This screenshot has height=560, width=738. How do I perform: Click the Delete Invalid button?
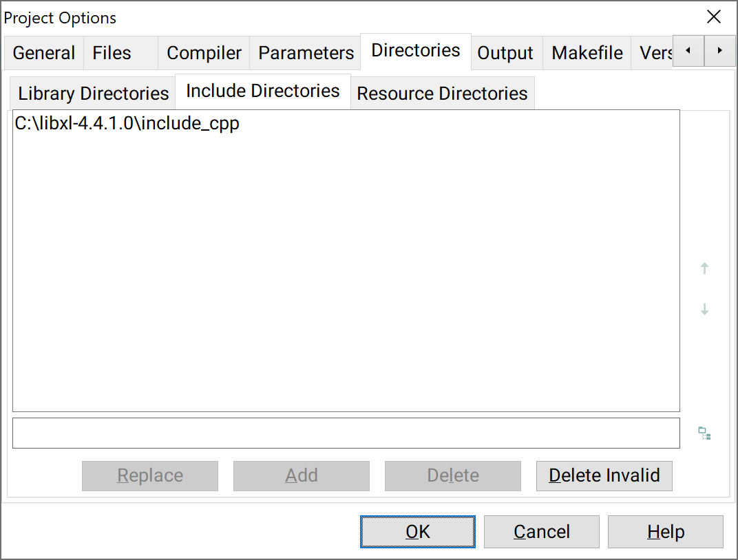[x=604, y=476]
